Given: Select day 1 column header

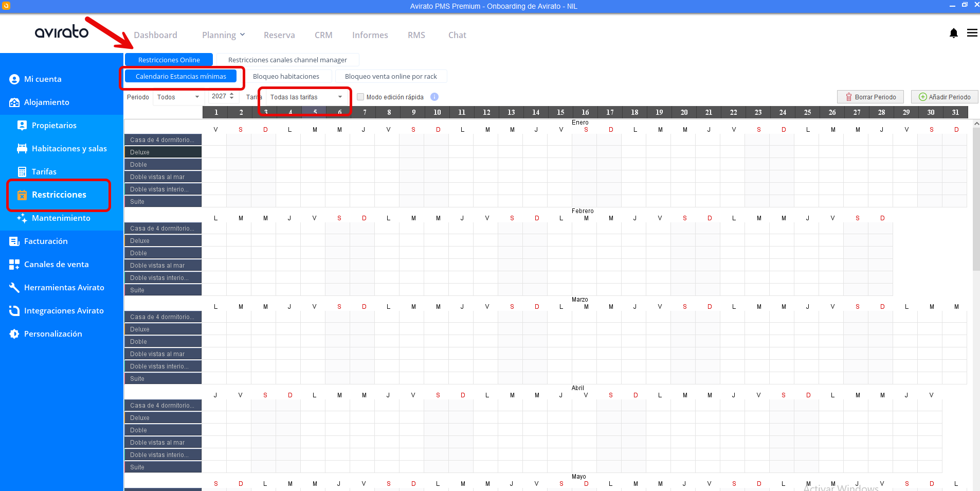Looking at the screenshot, I should tap(216, 112).
